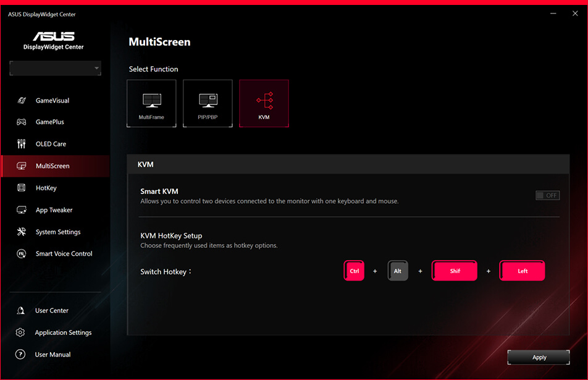This screenshot has width=588, height=380.
Task: Open the Smart Voice Control menu item
Action: pyautogui.click(x=56, y=253)
